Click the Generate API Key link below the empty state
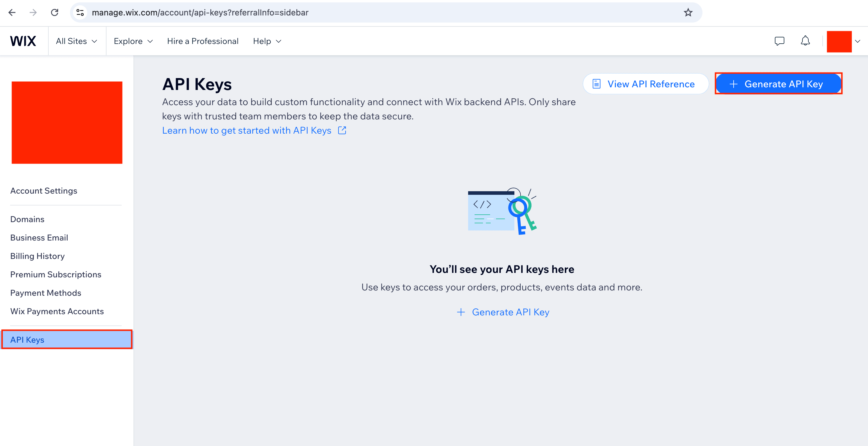The width and height of the screenshot is (868, 446). click(x=503, y=312)
